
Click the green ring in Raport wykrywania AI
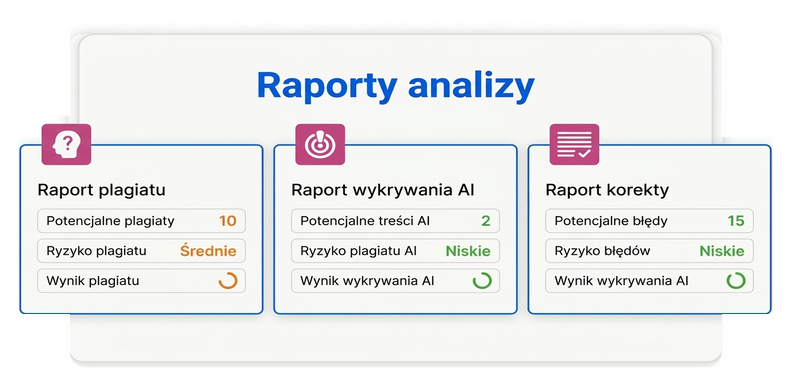coord(482,281)
